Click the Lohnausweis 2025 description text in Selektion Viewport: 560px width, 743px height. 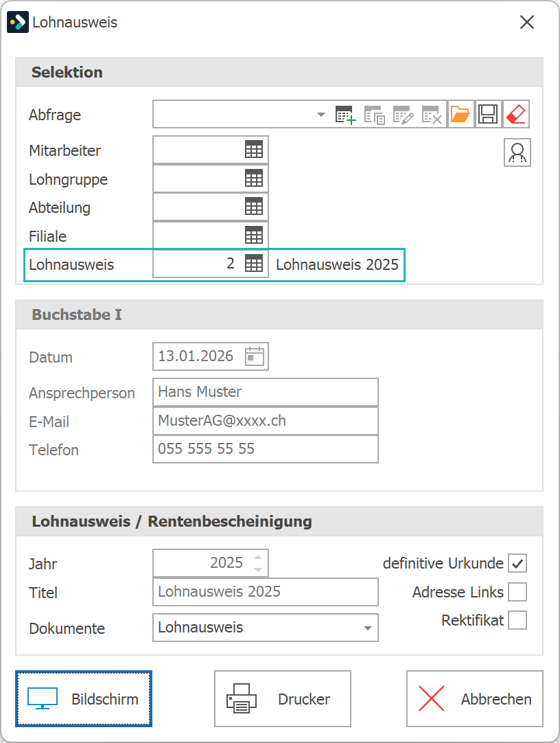point(337,264)
